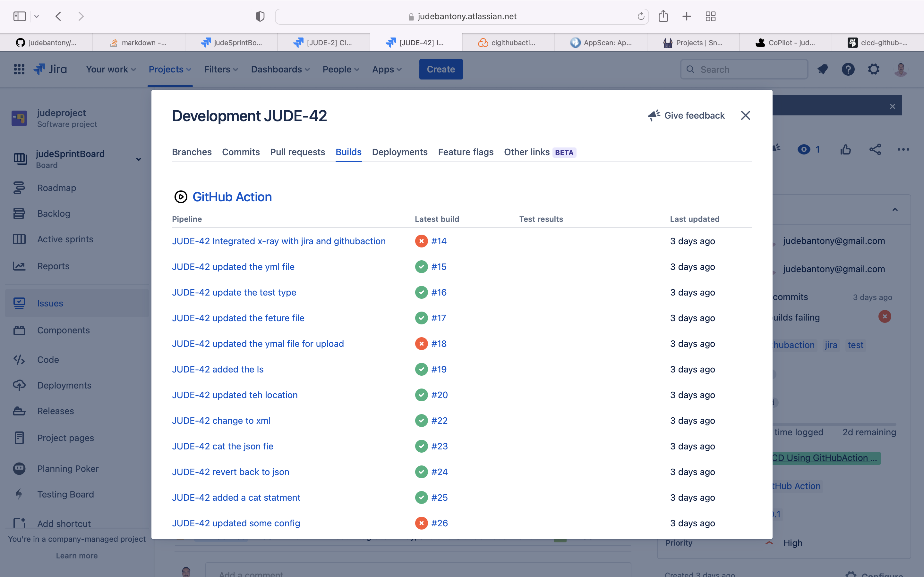The width and height of the screenshot is (924, 577).
Task: Click the share icon in issue header
Action: 875,150
